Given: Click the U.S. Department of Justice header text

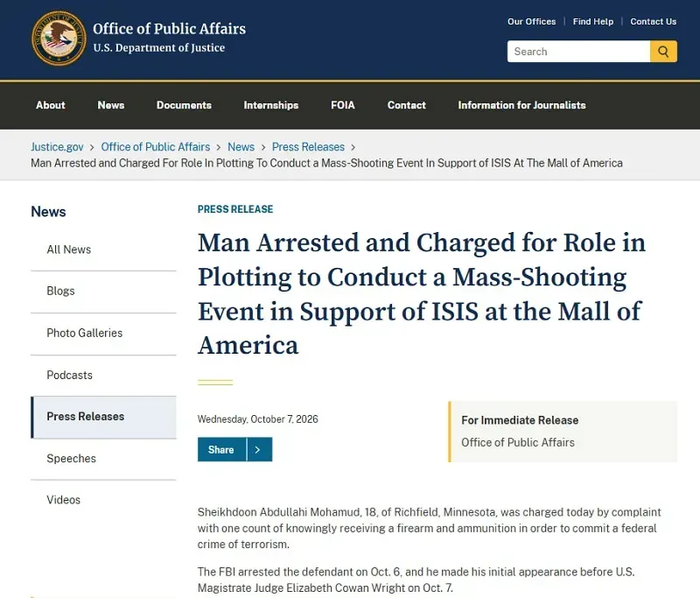Looking at the screenshot, I should (159, 48).
